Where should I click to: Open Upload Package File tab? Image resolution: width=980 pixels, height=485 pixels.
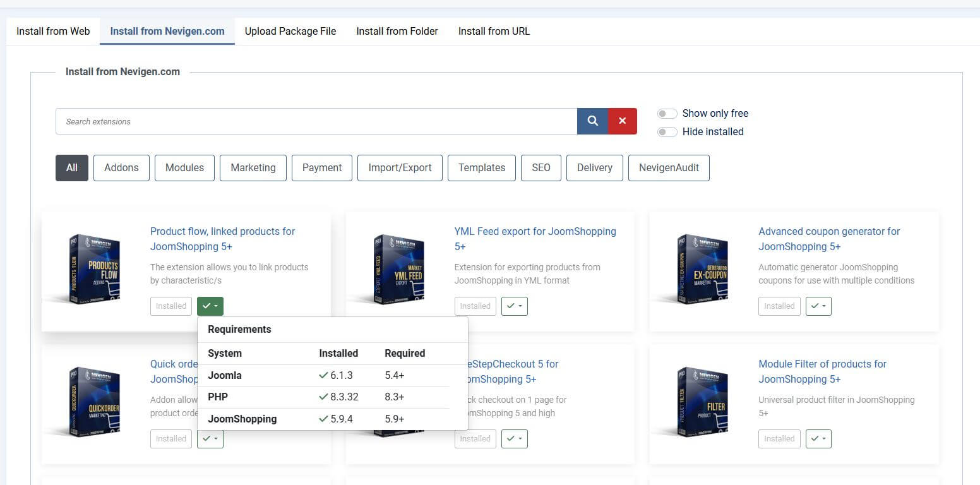290,31
